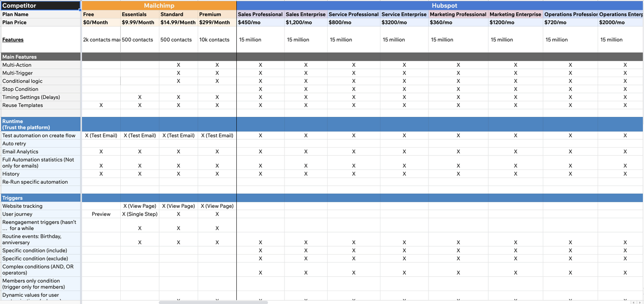Click the $2000/mo price cell
The width and height of the screenshot is (644, 304).
tap(621, 23)
